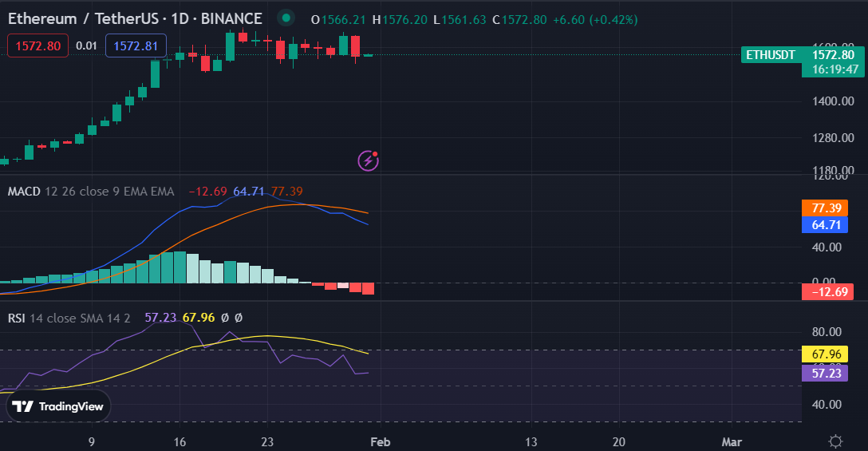
Task: Open the RSI indicator legend label
Action: pyautogui.click(x=16, y=318)
